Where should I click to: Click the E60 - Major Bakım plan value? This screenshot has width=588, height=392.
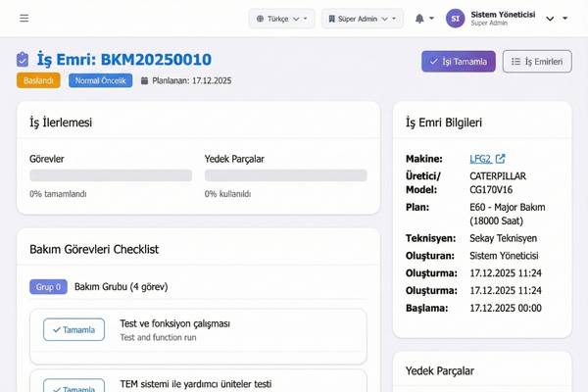pos(508,214)
